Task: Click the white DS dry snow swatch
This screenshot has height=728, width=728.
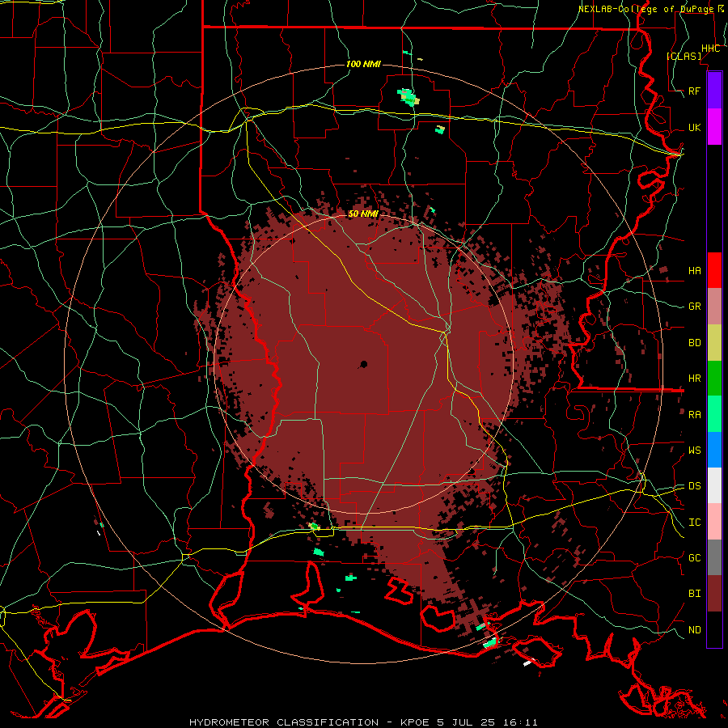Action: pos(714,485)
